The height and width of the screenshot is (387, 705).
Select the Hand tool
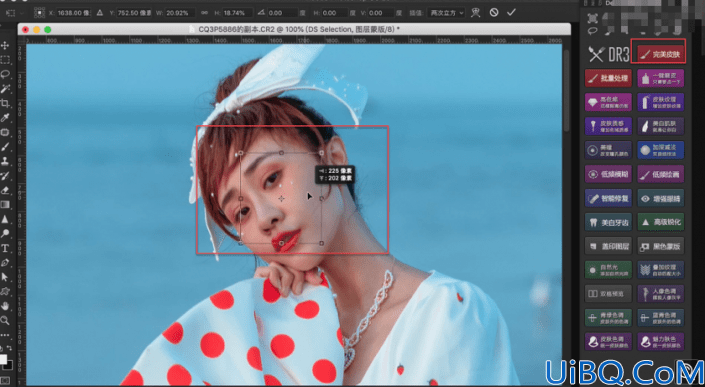5,306
